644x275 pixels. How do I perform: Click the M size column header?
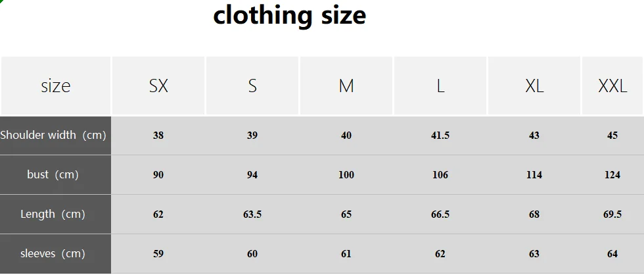click(346, 86)
